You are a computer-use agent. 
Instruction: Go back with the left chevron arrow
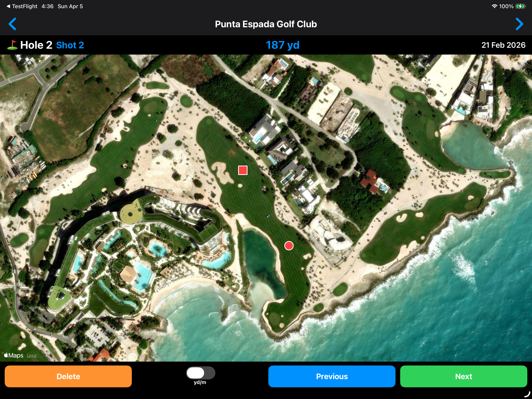coord(12,24)
